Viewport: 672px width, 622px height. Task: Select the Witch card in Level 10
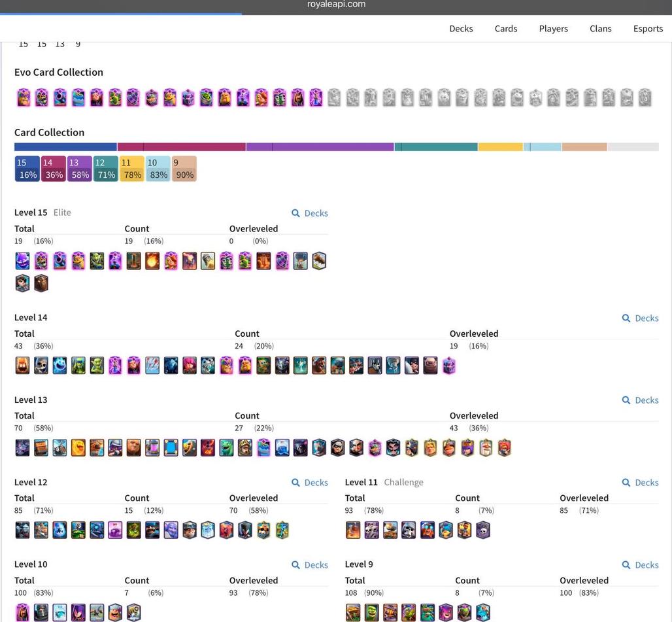point(78,612)
